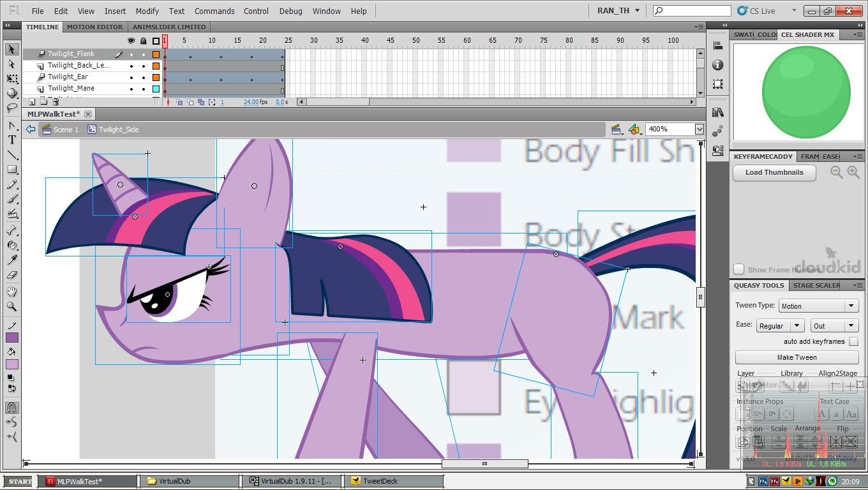Select the Text tool
Viewport: 868px width, 490px height.
pos(12,140)
